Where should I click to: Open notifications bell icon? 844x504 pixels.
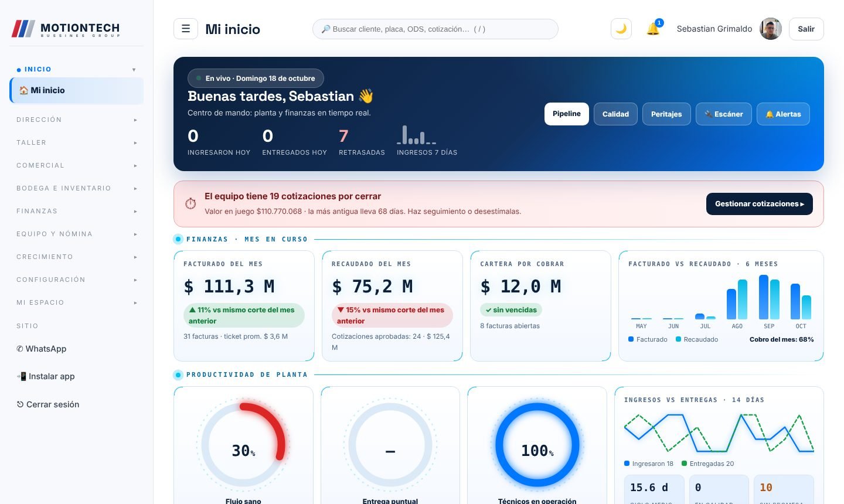(653, 29)
